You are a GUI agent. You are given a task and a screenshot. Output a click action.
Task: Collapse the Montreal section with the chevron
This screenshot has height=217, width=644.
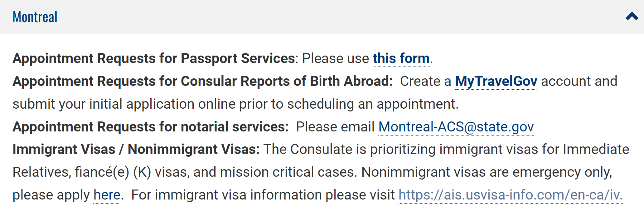tap(632, 16)
